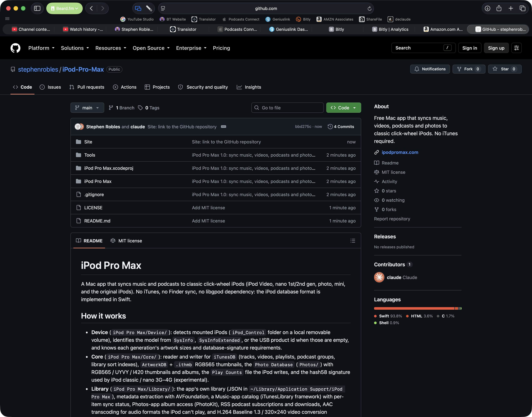Click the Languages color bar
The image size is (532, 417).
click(x=418, y=309)
